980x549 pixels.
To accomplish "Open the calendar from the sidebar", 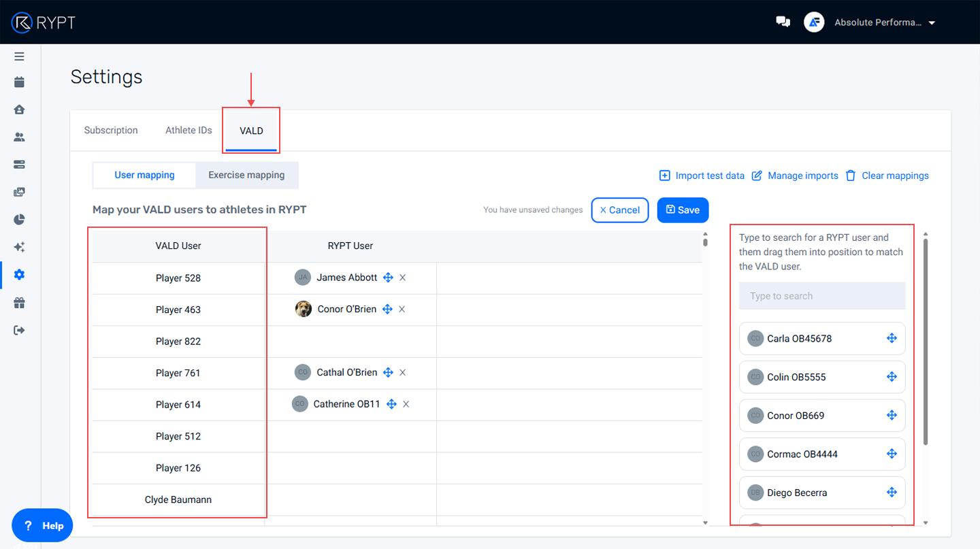I will point(19,82).
